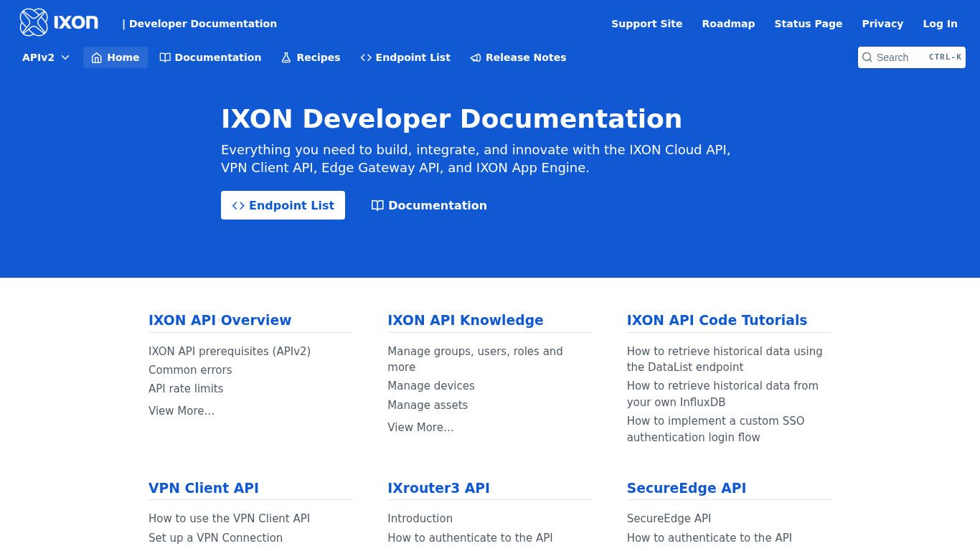The height and width of the screenshot is (551, 980).
Task: Click the Developer Documentation header text
Action: pyautogui.click(x=199, y=24)
